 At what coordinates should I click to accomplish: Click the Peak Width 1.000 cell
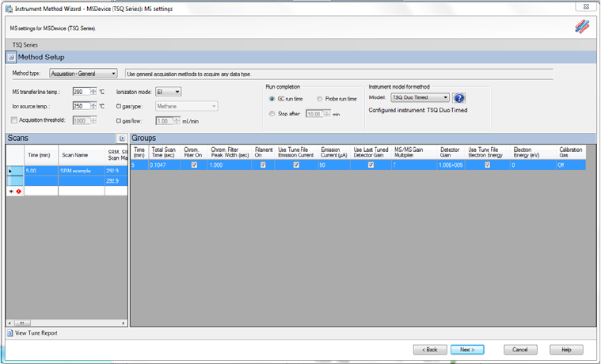[x=229, y=165]
